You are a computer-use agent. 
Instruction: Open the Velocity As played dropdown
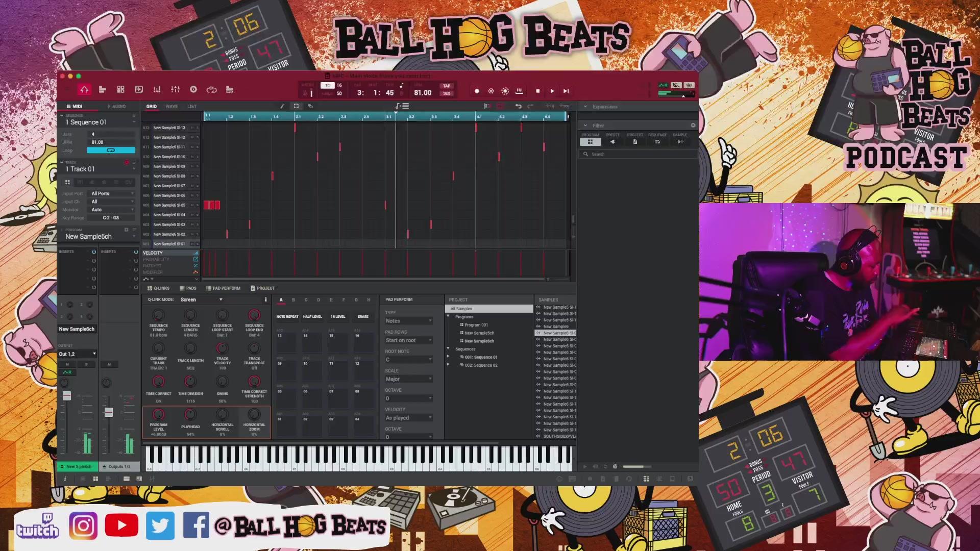pos(409,418)
